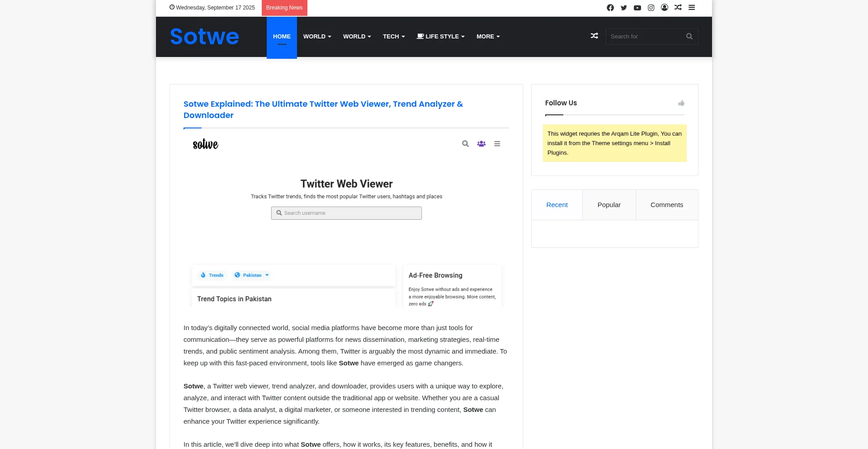This screenshot has width=868, height=449.
Task: Expand the TECH dropdown menu
Action: click(394, 37)
